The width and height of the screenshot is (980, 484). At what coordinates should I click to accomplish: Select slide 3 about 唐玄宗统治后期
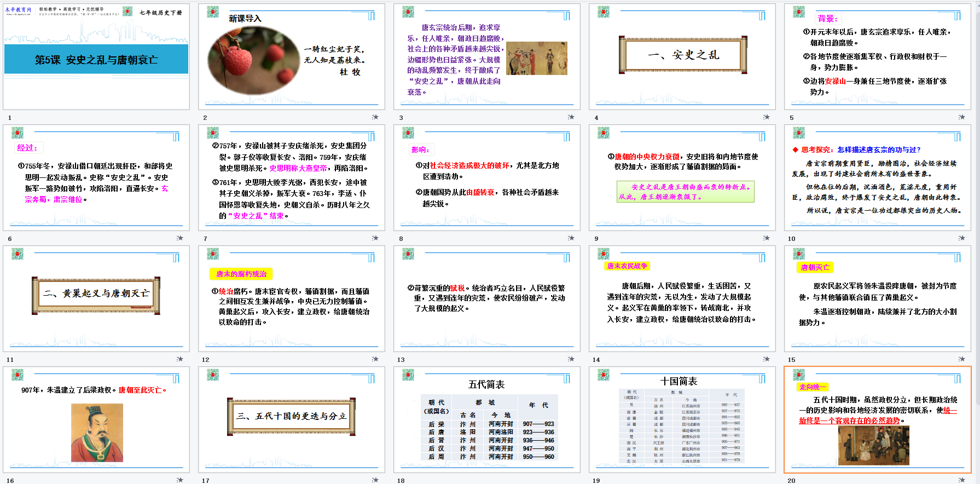coord(487,57)
